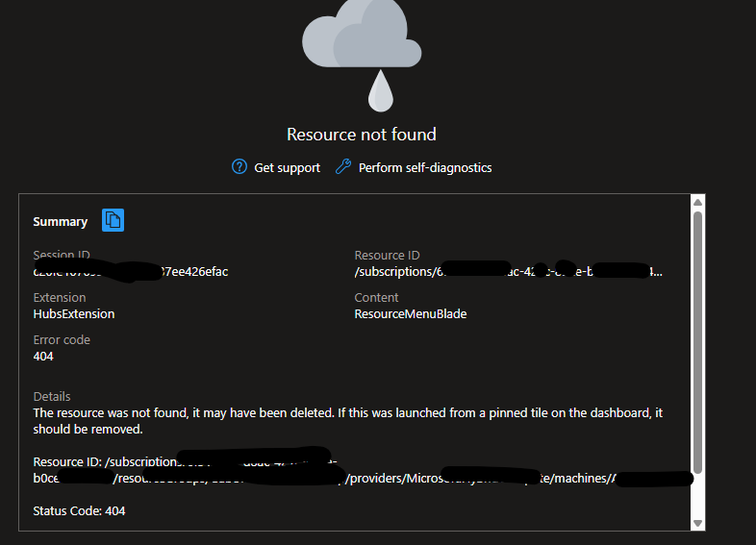Click the Resource not found heading
The width and height of the screenshot is (756, 545).
tap(362, 135)
